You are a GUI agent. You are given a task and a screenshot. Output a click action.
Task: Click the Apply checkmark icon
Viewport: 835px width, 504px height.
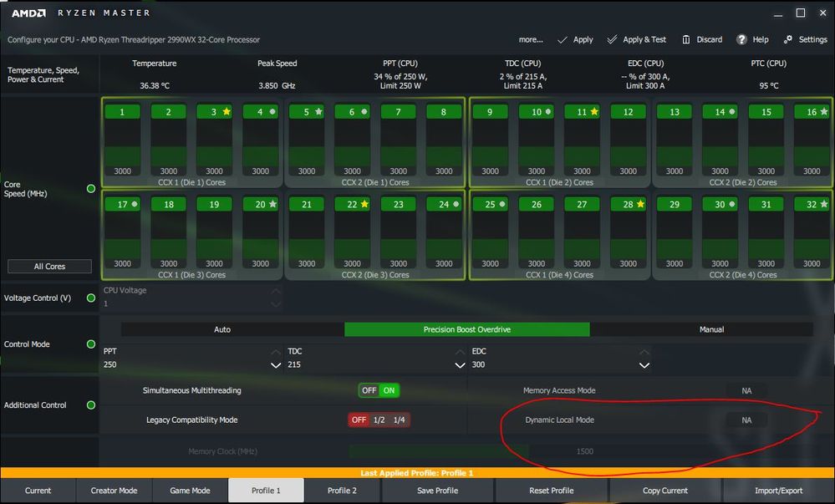(563, 40)
